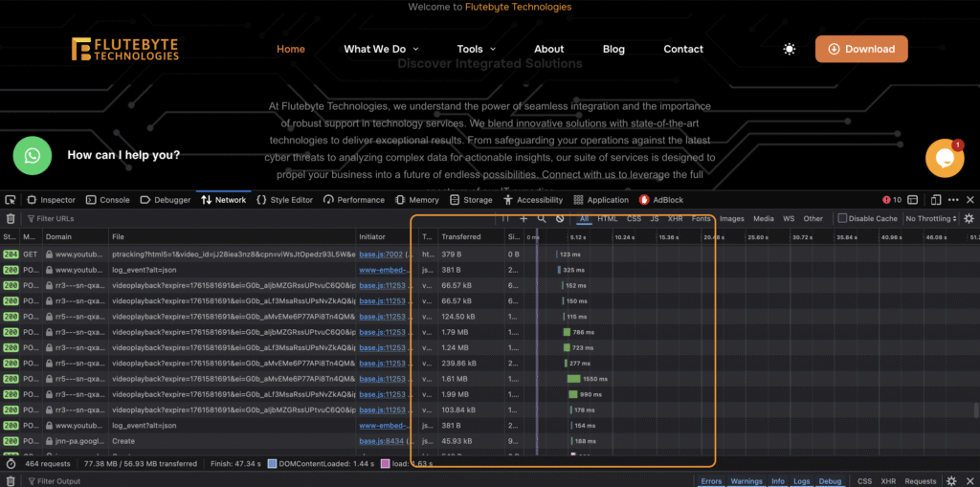Click the request blocking icon
Screen dimensions: 980x487
[560, 219]
